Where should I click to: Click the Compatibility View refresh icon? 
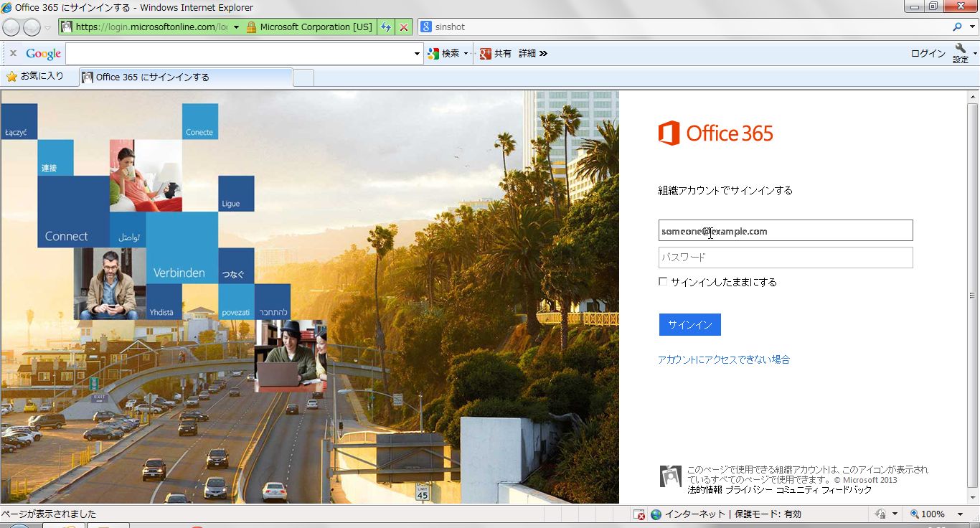(x=386, y=27)
